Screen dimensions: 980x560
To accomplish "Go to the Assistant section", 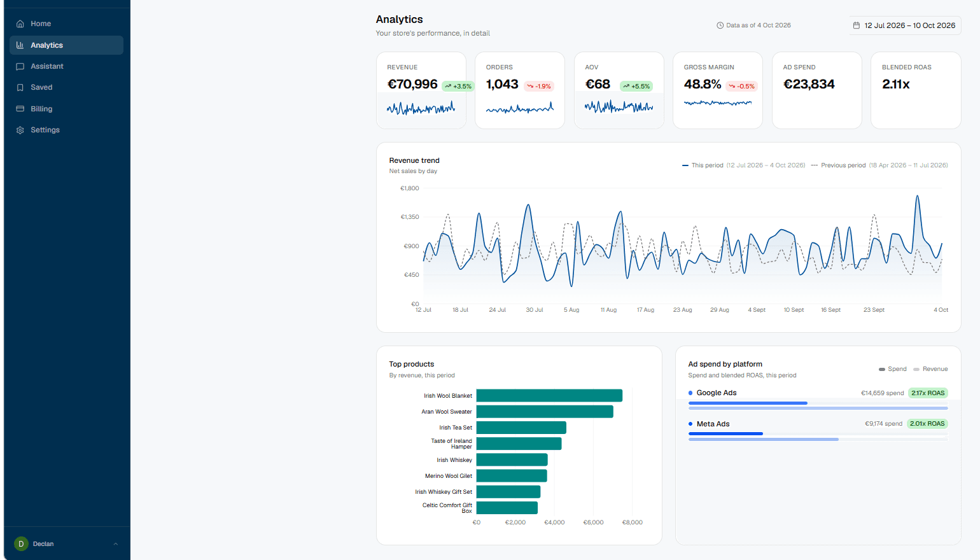I will 66,66.
